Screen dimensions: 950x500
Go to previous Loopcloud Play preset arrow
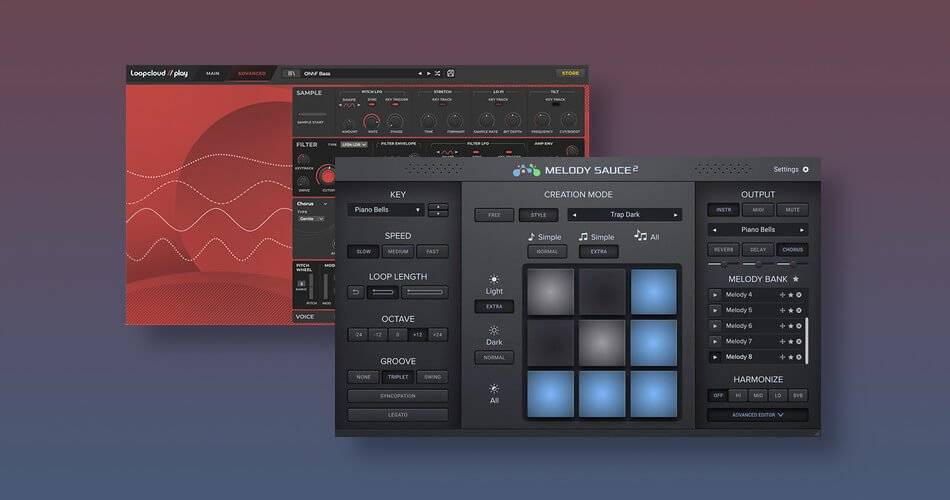(420, 73)
